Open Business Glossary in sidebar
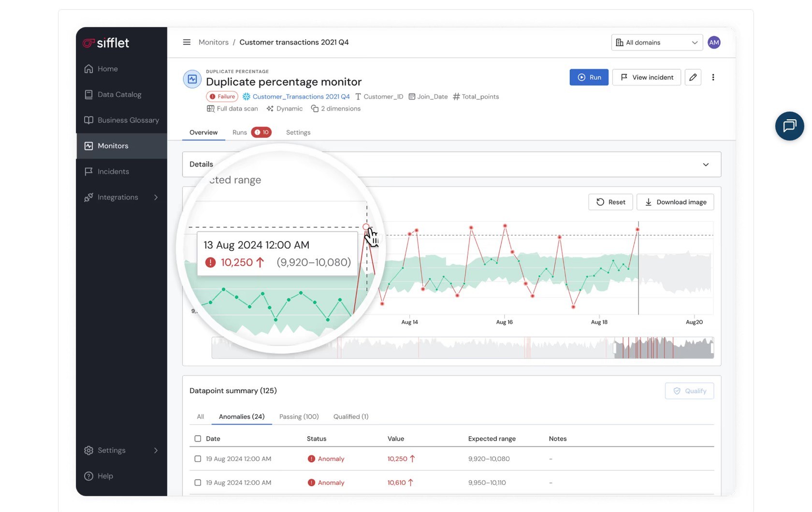Screen dimensions: 812x512 click(121, 120)
